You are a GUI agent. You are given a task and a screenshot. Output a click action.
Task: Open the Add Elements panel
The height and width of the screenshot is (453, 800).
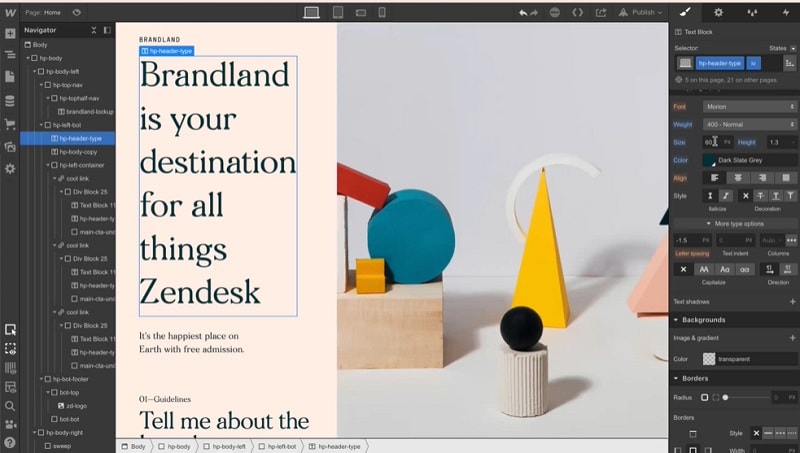(x=10, y=34)
